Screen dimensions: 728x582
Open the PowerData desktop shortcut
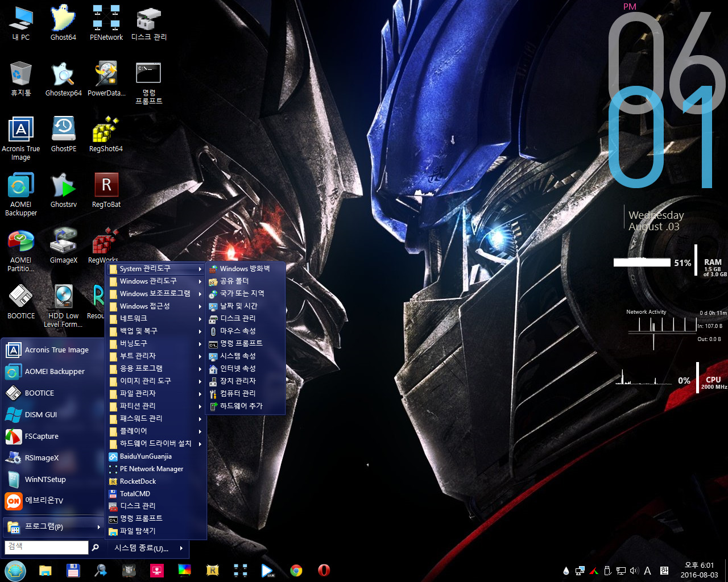(x=106, y=78)
